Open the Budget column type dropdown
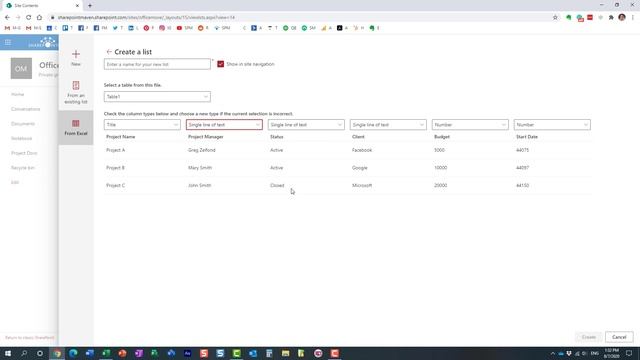 click(x=470, y=124)
